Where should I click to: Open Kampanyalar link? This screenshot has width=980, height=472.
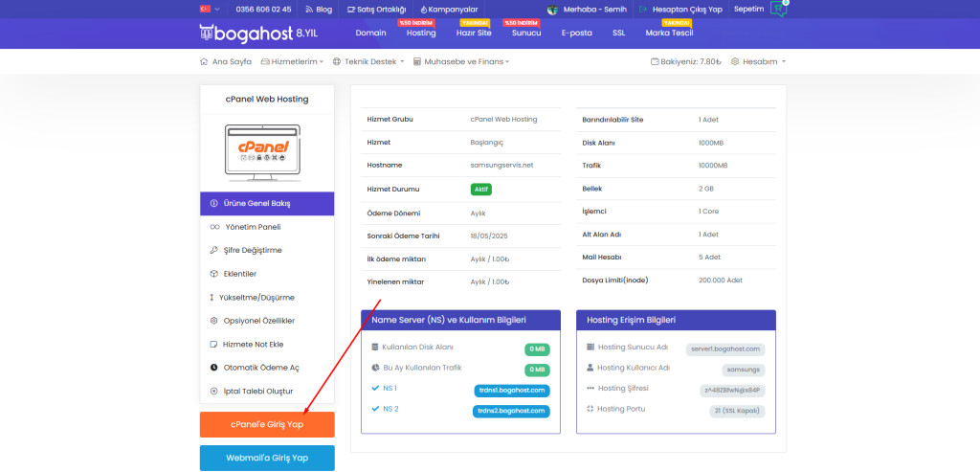coord(449,10)
